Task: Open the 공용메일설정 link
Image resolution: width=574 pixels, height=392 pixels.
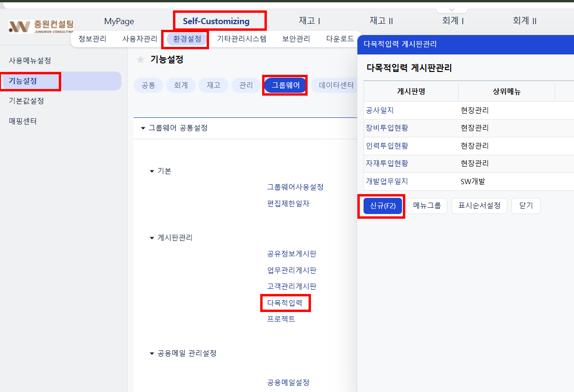Action: [288, 382]
